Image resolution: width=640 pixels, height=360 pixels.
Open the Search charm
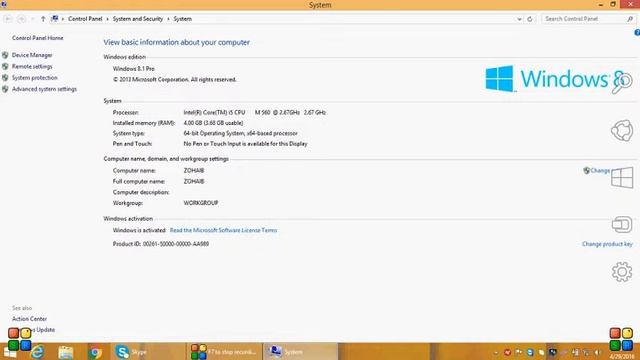coord(622,82)
